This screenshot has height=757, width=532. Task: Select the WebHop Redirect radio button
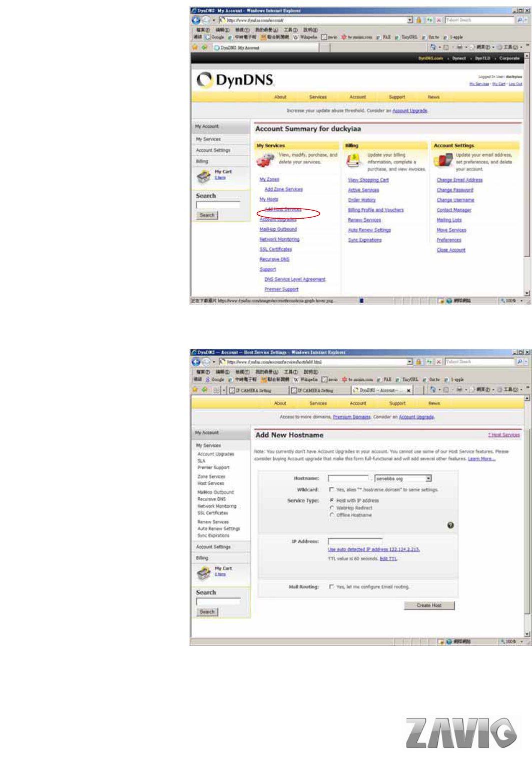click(x=331, y=508)
